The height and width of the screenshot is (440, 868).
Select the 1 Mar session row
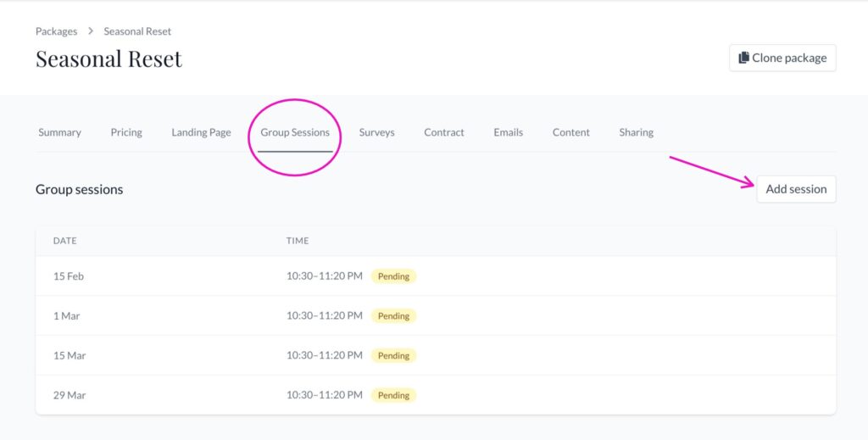point(436,315)
